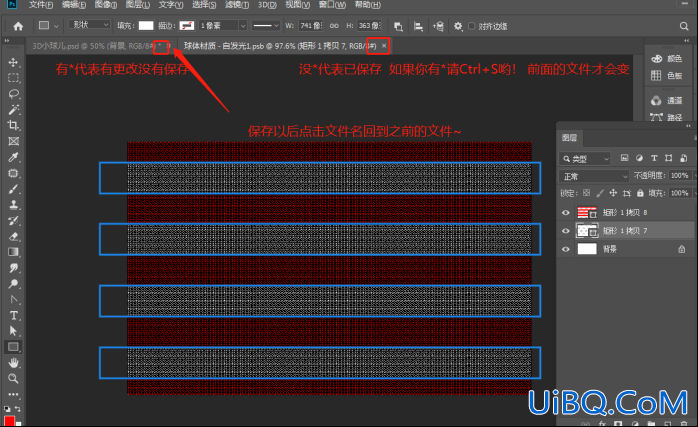This screenshot has height=427, width=698.
Task: Toggle lock transparent pixels in Layers panel
Action: pyautogui.click(x=587, y=193)
